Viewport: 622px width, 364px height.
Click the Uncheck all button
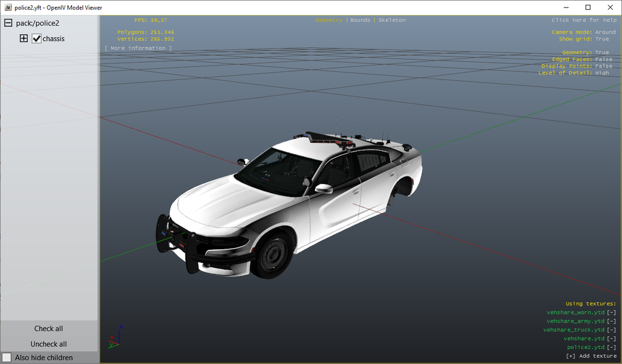(x=49, y=344)
